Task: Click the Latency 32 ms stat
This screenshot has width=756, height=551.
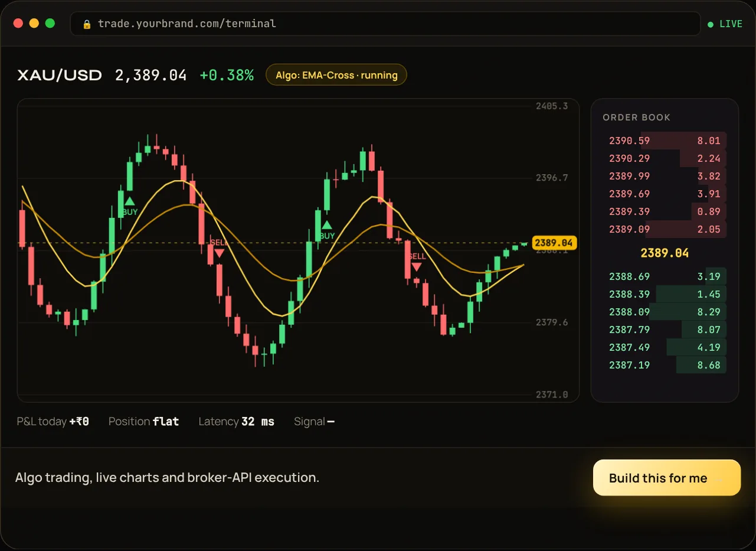Action: (x=237, y=421)
